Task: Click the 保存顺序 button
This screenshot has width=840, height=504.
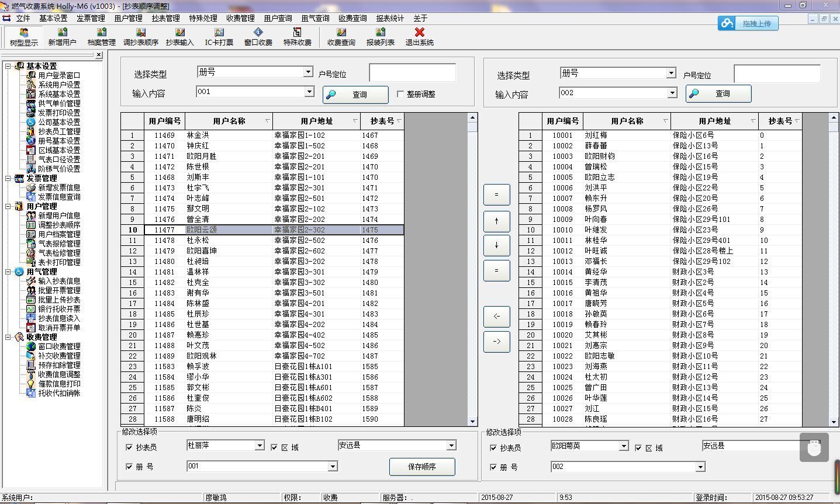Action: point(422,467)
